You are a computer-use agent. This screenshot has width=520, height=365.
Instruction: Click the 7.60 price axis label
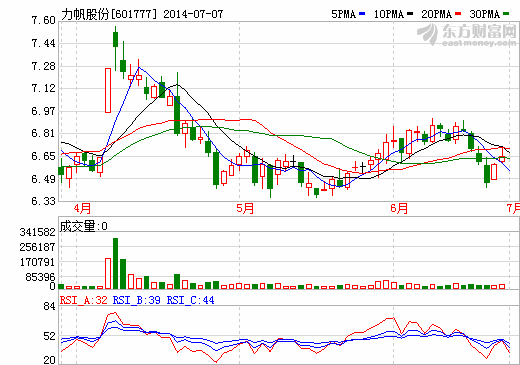point(43,21)
